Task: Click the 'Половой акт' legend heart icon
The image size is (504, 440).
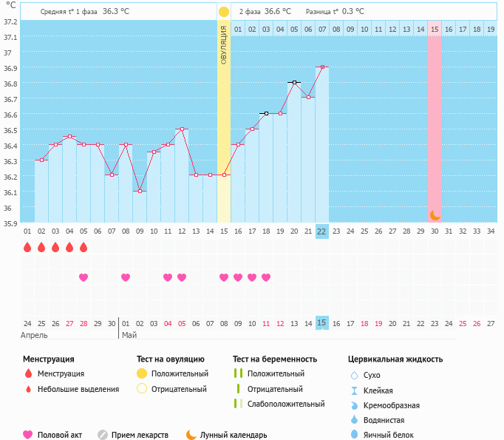Action: click(x=28, y=435)
